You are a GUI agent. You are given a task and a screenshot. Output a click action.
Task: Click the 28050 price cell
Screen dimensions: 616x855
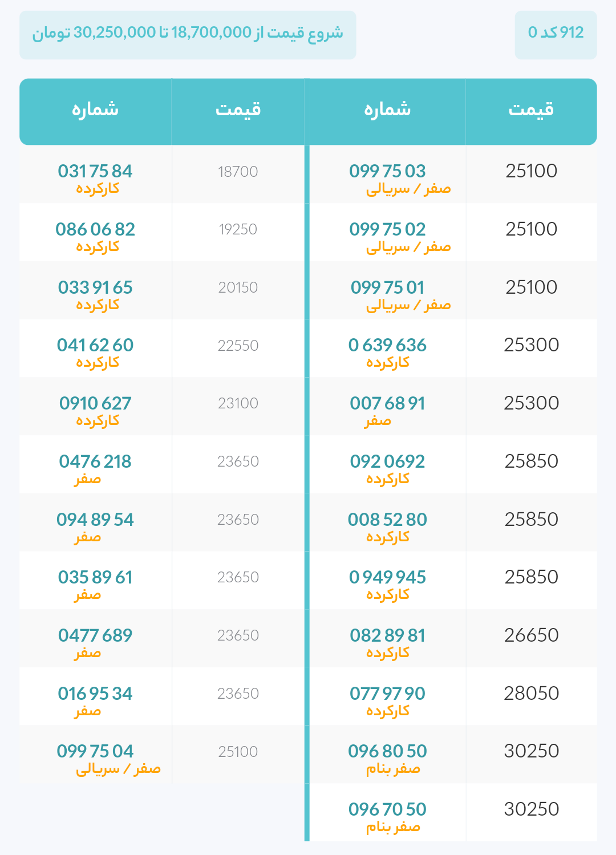(x=532, y=694)
